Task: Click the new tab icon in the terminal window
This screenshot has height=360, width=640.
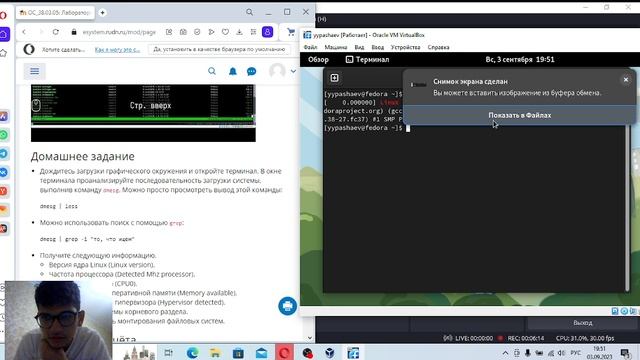Action: pyautogui.click(x=334, y=78)
